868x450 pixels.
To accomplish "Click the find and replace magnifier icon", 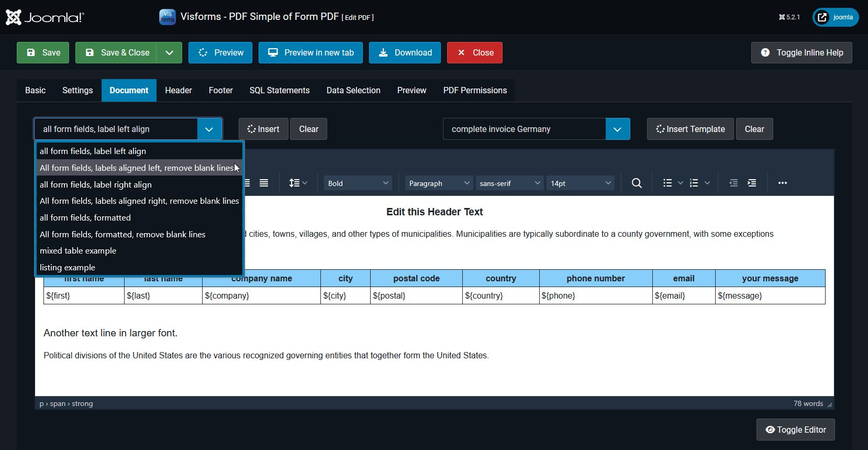I will click(637, 183).
